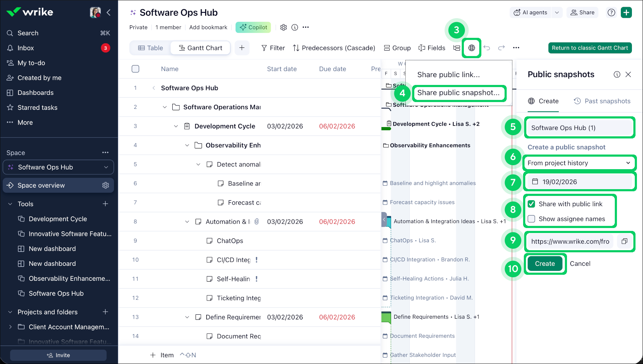Open space settings gear beside Copilot

[283, 27]
